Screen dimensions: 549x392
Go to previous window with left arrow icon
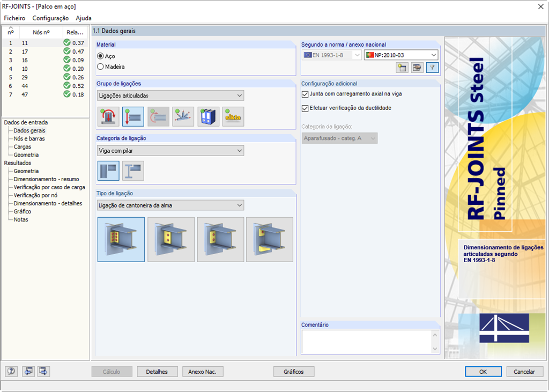pyautogui.click(x=28, y=371)
